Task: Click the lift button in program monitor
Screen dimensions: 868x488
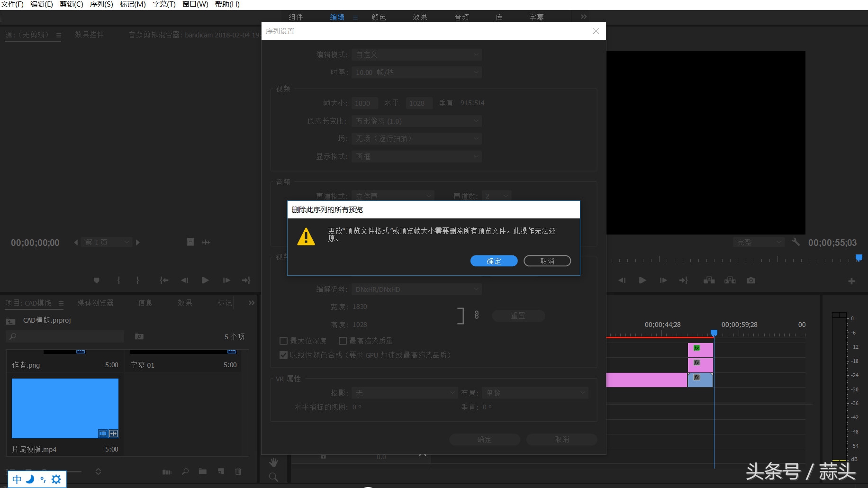Action: tap(709, 280)
